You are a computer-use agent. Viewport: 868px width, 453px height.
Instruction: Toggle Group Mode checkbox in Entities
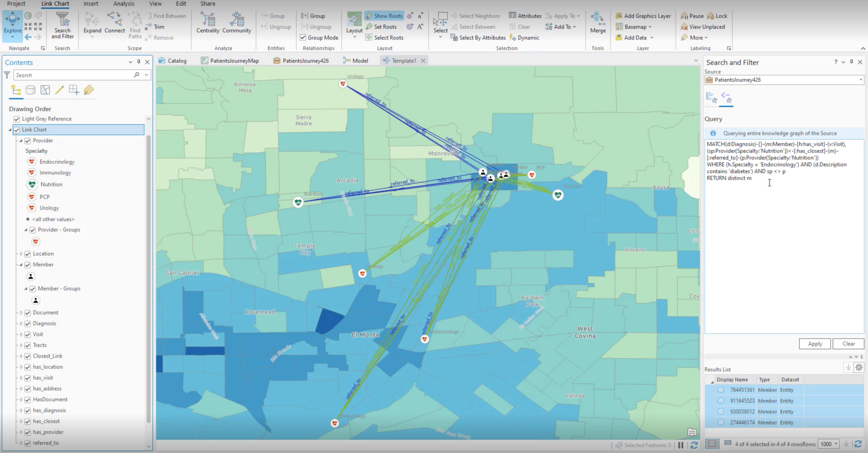[302, 37]
